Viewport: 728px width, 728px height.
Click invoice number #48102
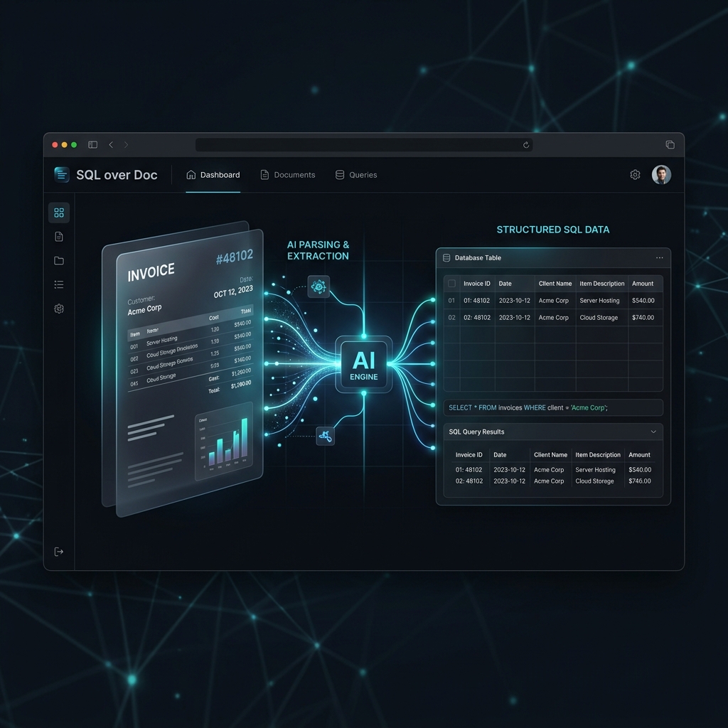tap(235, 257)
